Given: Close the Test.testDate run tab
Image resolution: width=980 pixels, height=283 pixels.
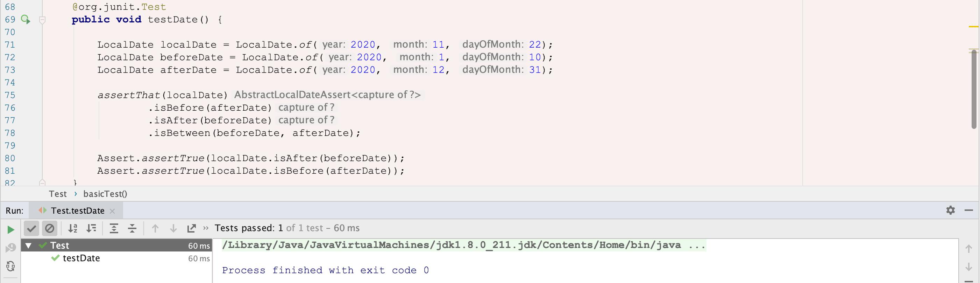Looking at the screenshot, I should pos(112,211).
